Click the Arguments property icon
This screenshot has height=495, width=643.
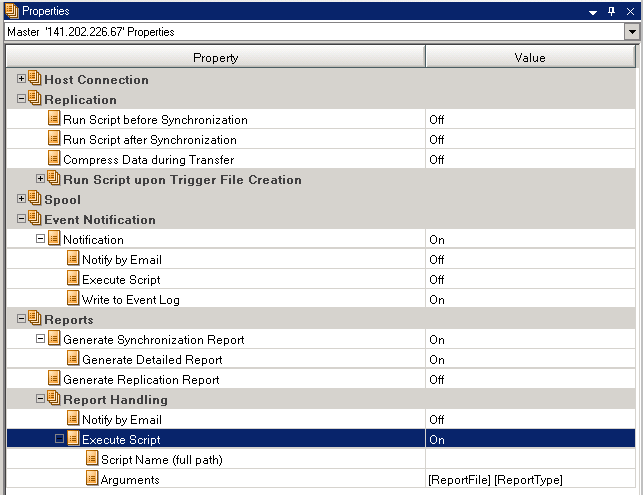point(92,479)
